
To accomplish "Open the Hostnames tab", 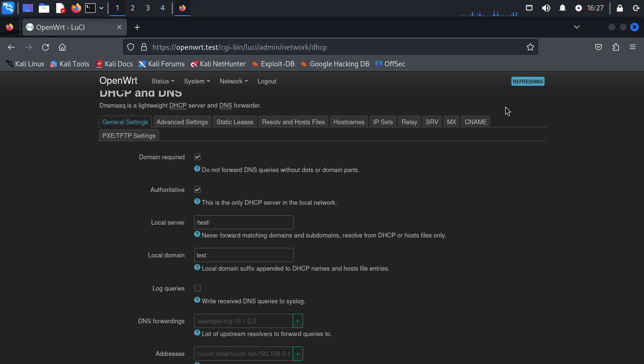I will point(349,122).
